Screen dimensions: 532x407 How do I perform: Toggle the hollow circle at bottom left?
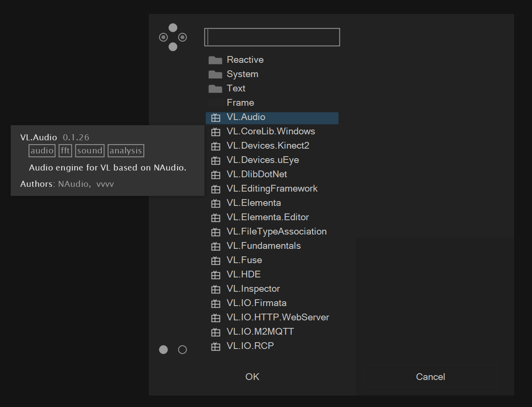(x=182, y=350)
